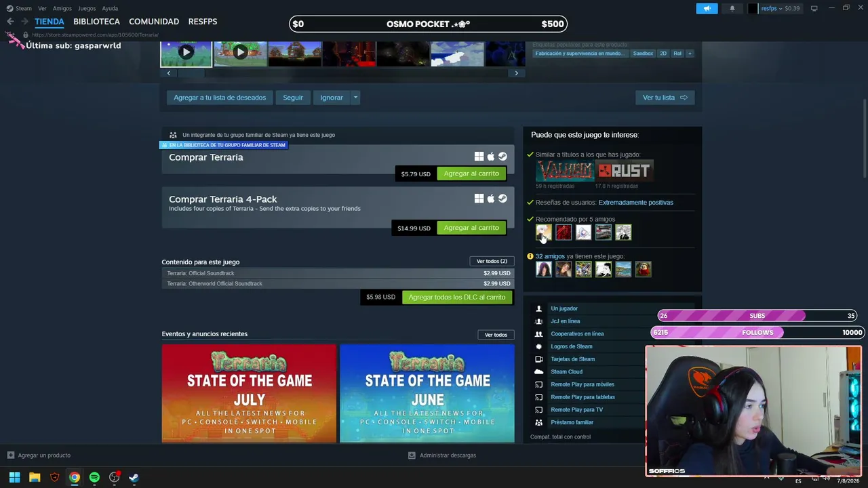The width and height of the screenshot is (868, 488).
Task: Open the Ayuda menu
Action: coord(110,8)
